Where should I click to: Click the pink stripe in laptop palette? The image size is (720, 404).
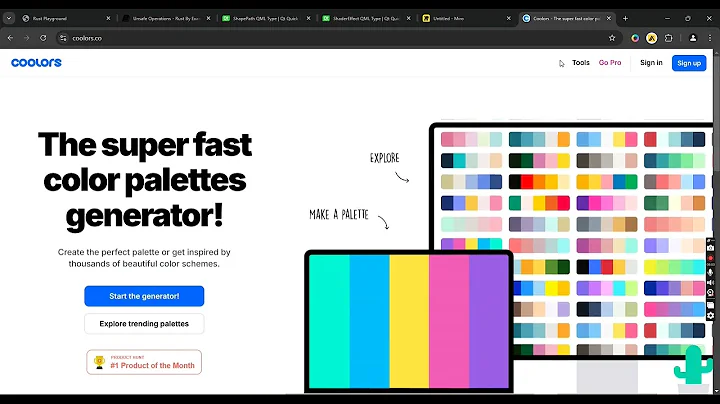coord(449,321)
